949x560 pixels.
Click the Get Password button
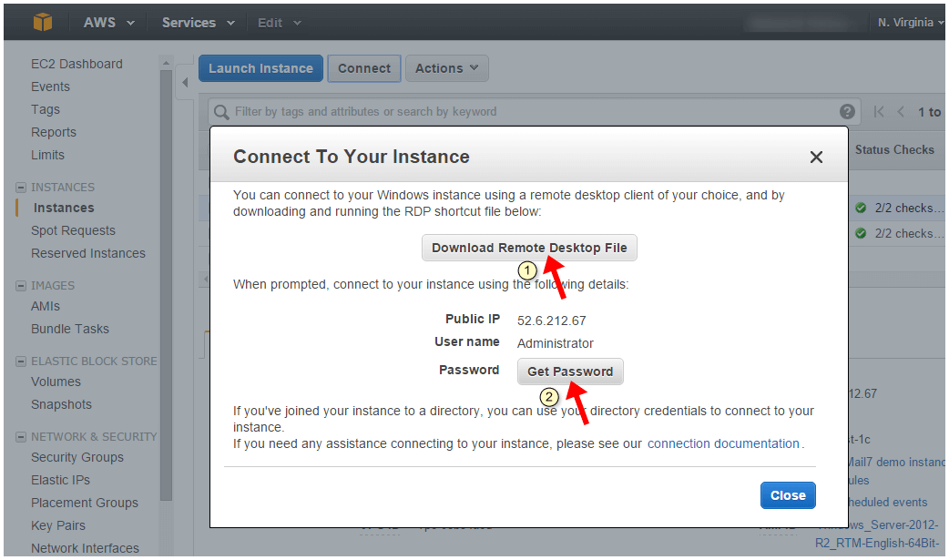pyautogui.click(x=570, y=372)
